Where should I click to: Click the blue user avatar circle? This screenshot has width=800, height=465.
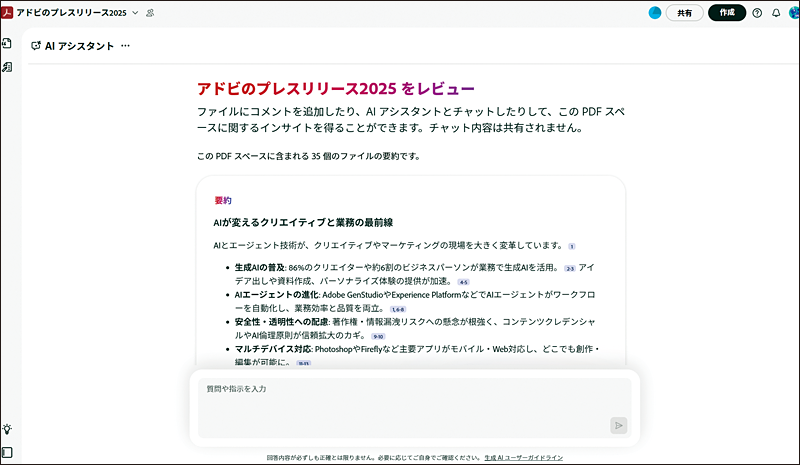click(x=655, y=13)
